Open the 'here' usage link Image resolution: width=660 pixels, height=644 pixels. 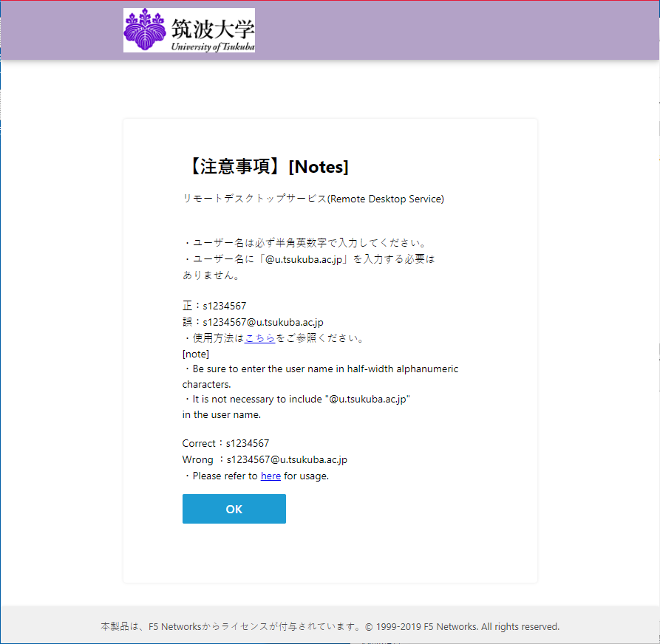[x=271, y=476]
